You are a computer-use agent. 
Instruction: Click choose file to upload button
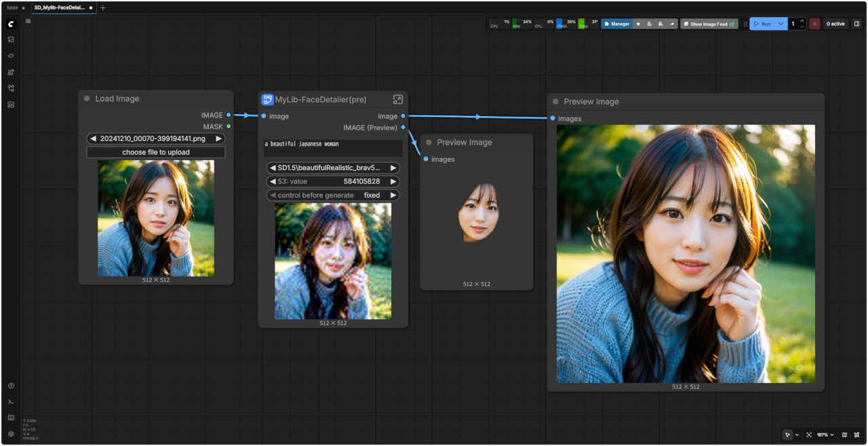156,153
